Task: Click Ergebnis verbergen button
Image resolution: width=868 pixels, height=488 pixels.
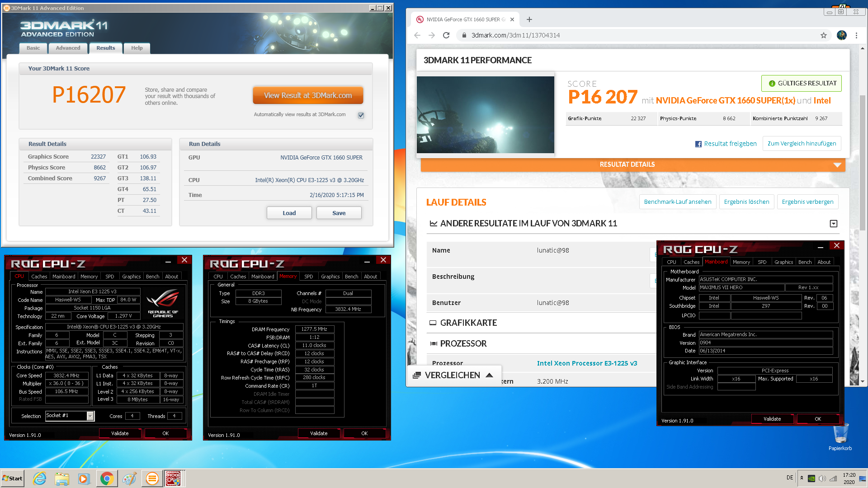Action: [807, 202]
